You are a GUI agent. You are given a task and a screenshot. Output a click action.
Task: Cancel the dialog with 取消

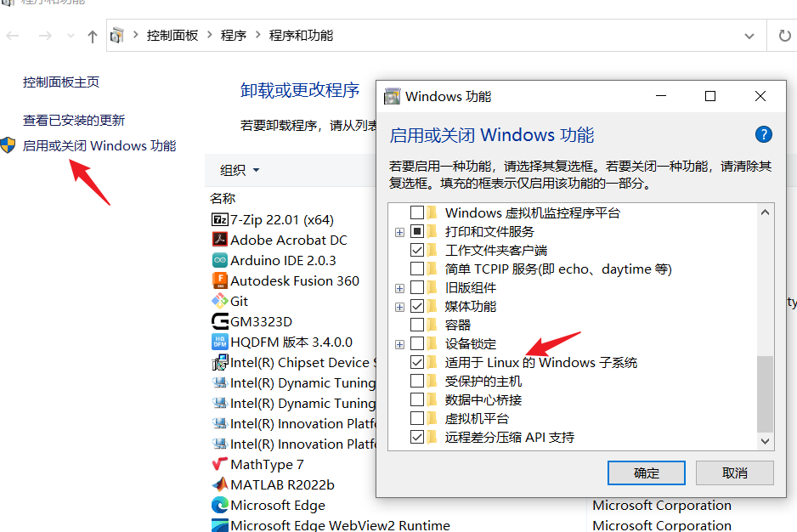pyautogui.click(x=734, y=473)
